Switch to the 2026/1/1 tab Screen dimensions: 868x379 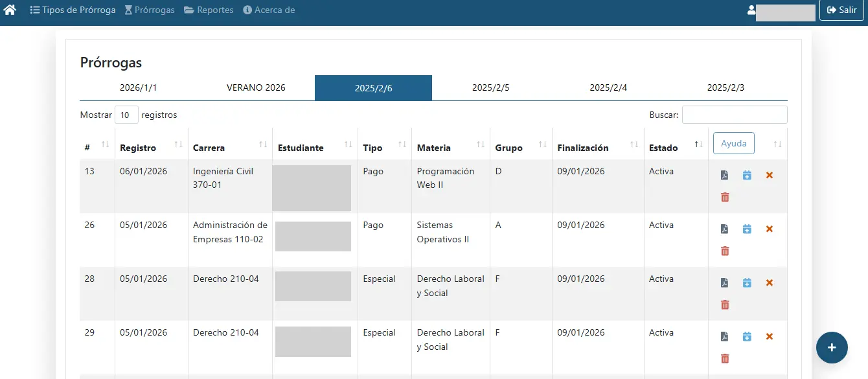click(139, 87)
